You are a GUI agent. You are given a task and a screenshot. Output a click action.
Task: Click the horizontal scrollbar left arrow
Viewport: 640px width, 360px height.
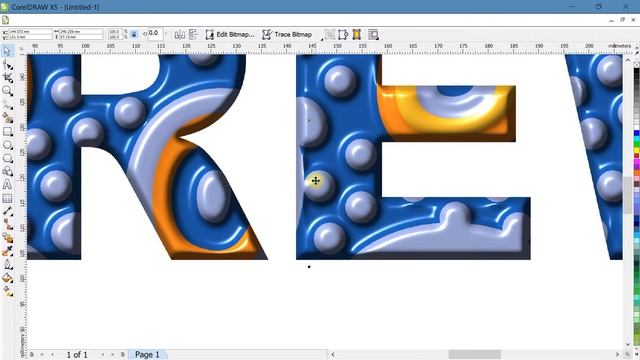point(333,354)
